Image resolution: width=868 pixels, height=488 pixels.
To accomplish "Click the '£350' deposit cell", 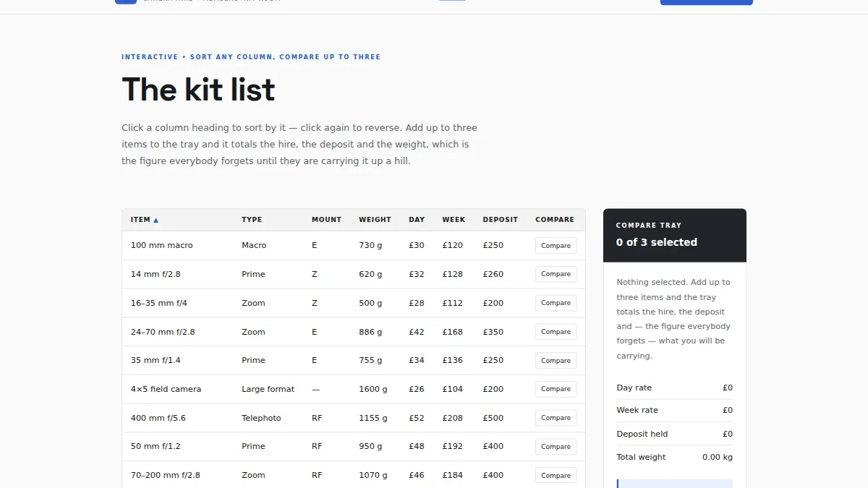I will (493, 332).
